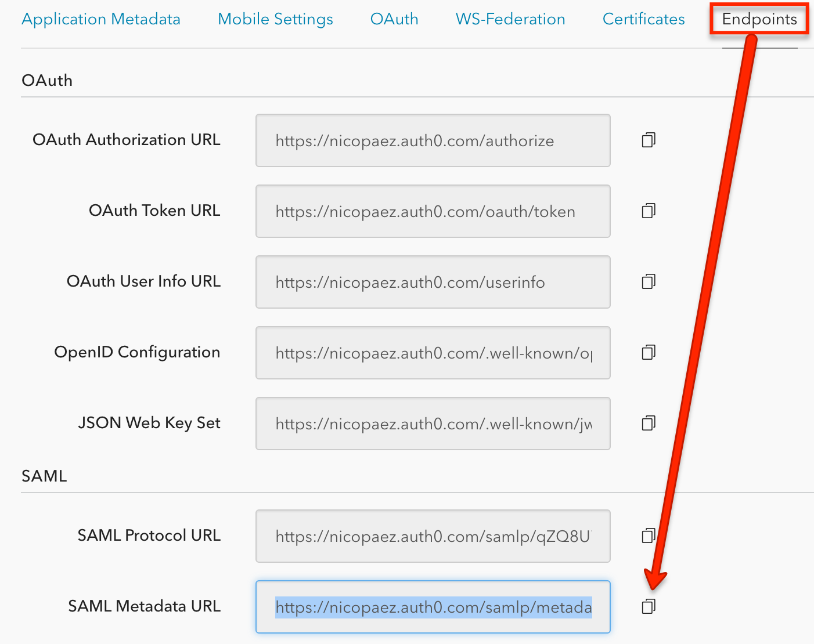Open the WS-Federation tab

[x=510, y=19]
